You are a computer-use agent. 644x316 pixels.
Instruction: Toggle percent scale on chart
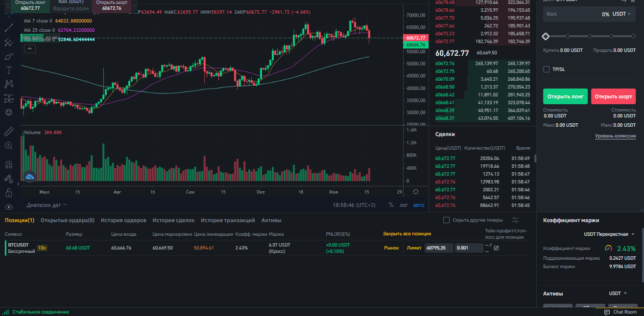click(x=391, y=205)
